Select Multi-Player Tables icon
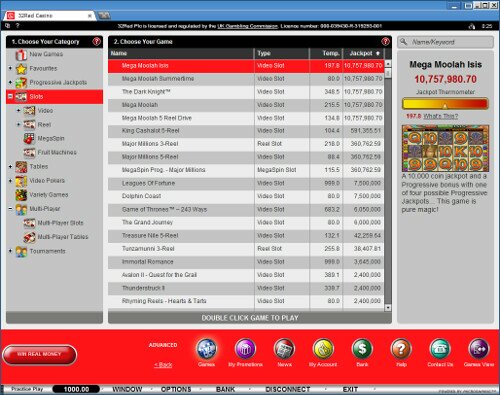The image size is (500, 395). (x=29, y=237)
